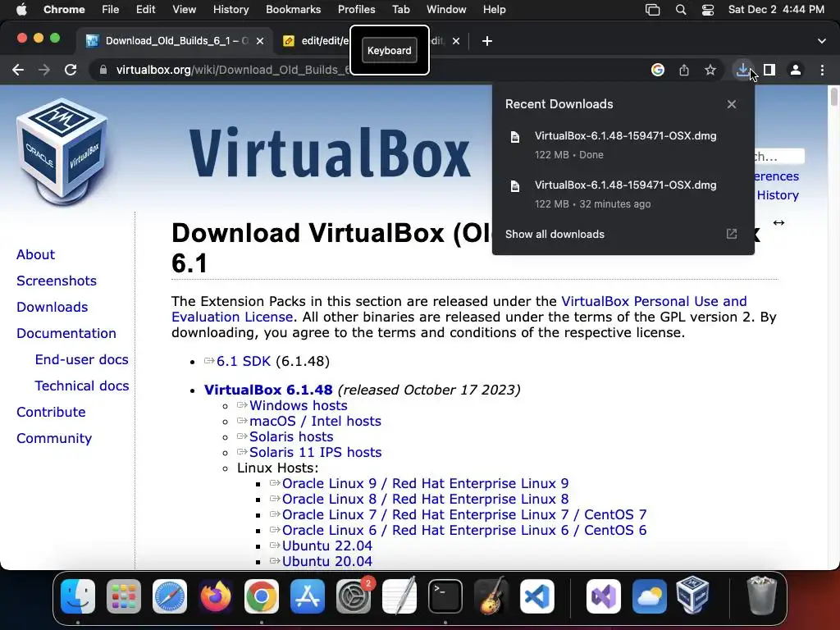The height and width of the screenshot is (630, 840).
Task: Click Show all downloads
Action: click(555, 234)
